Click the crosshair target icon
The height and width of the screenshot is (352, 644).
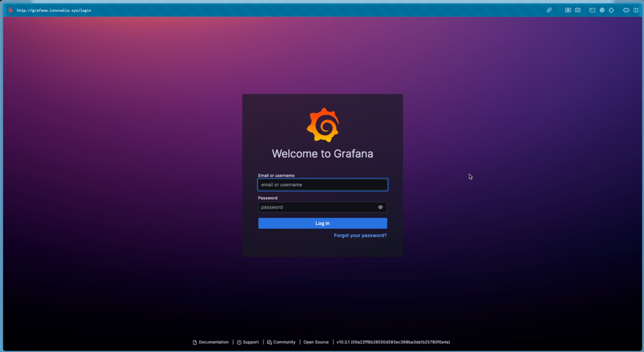point(611,10)
